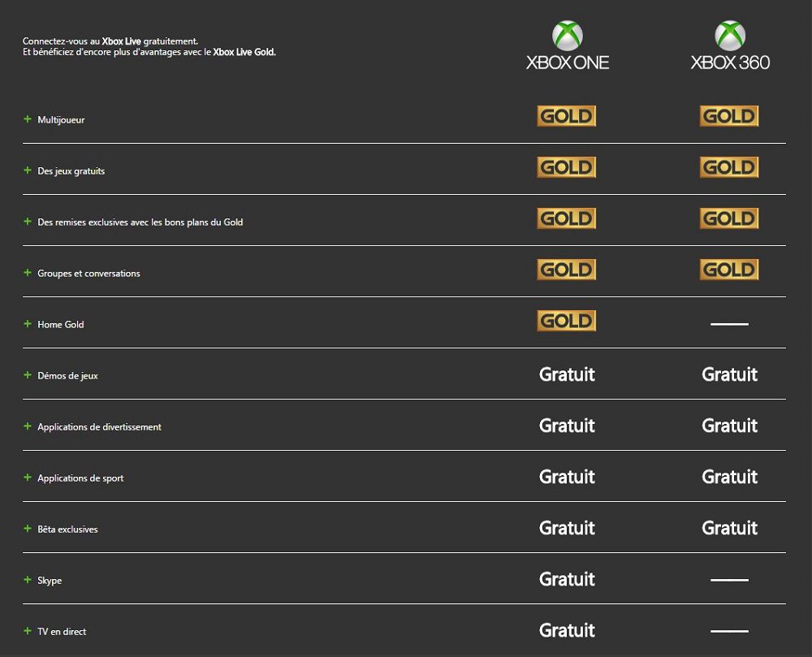Expand the TV en direct plus icon
Image resolution: width=812 pixels, height=657 pixels.
pyautogui.click(x=28, y=631)
